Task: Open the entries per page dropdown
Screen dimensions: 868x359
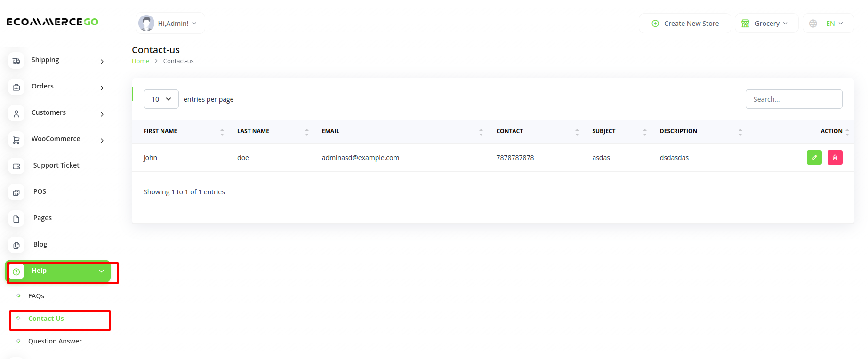Action: tap(161, 99)
